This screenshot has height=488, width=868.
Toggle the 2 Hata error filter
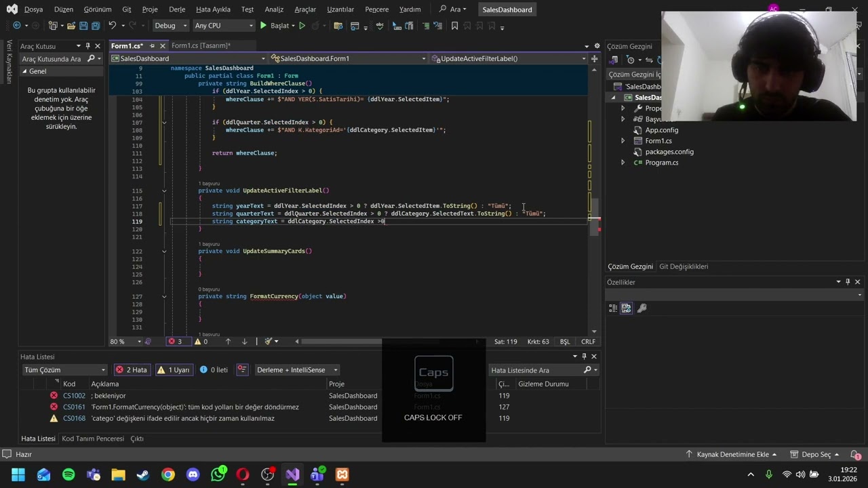point(132,370)
